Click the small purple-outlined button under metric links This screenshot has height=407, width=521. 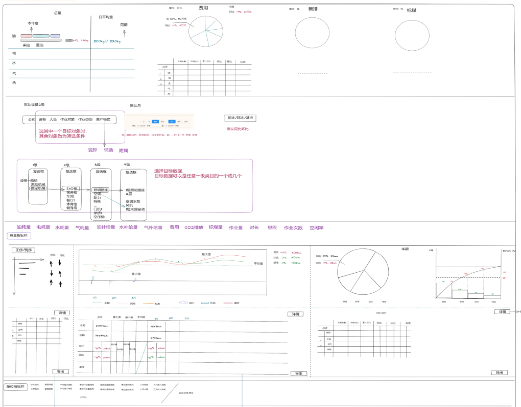[x=19, y=236]
